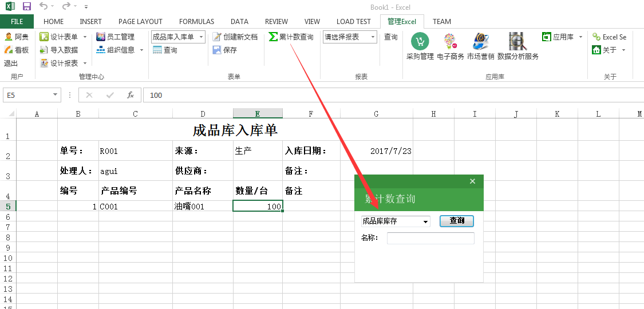Select column D header
The height and width of the screenshot is (309, 644).
pos(203,114)
